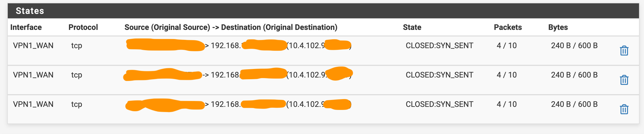This screenshot has height=134, width=644.
Task: Click the State column header
Action: pyautogui.click(x=412, y=27)
